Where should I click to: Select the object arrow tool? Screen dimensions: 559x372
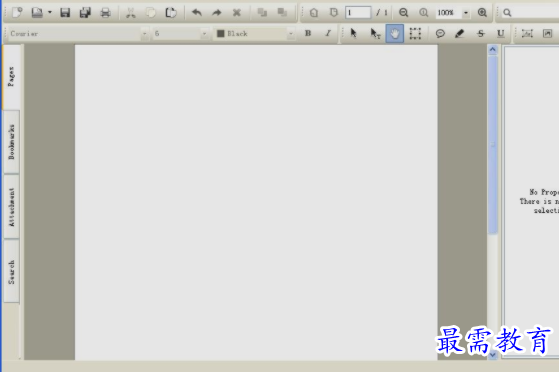353,34
